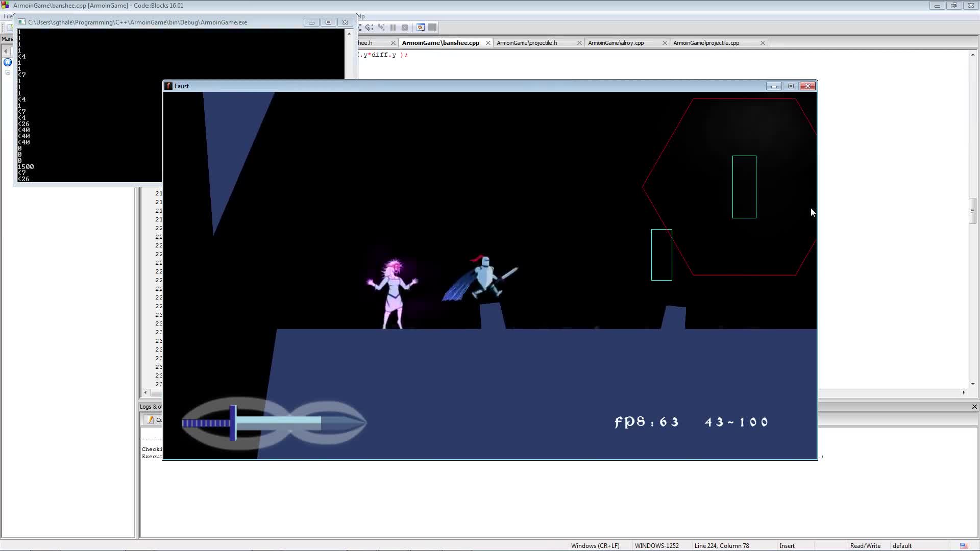Switch to ArmoinGame\alroy.cpp tab
The image size is (980, 551).
pos(616,43)
